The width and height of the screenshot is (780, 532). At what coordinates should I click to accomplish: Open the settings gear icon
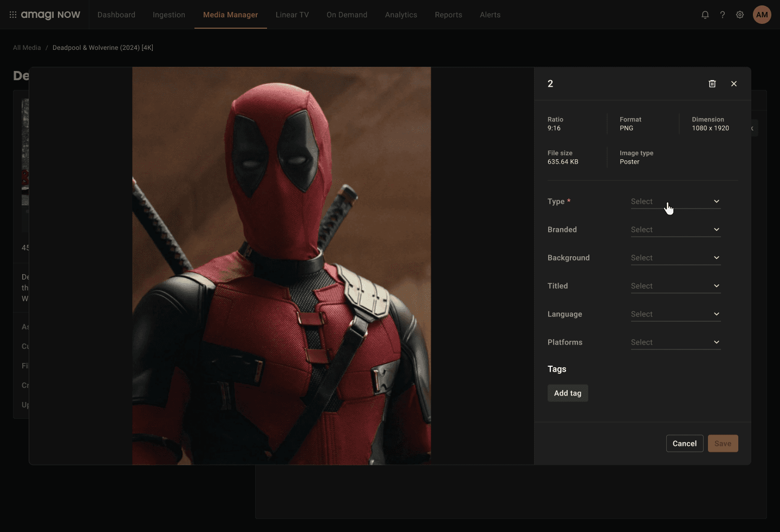coord(740,15)
